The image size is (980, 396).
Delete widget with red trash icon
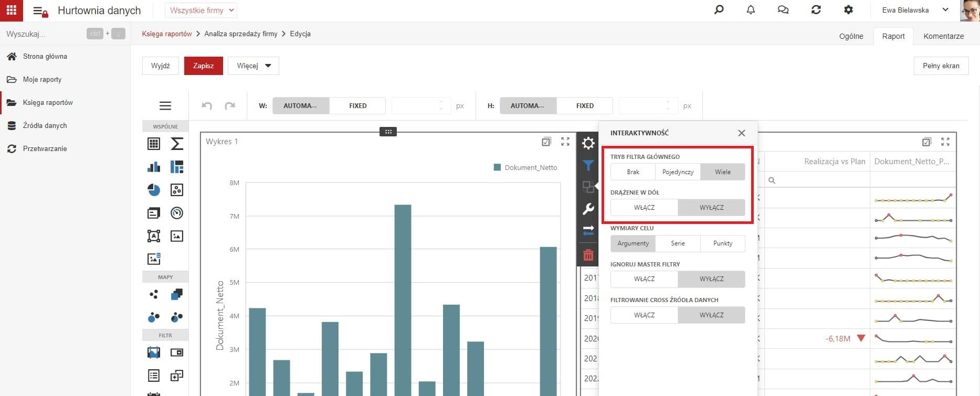(x=588, y=255)
